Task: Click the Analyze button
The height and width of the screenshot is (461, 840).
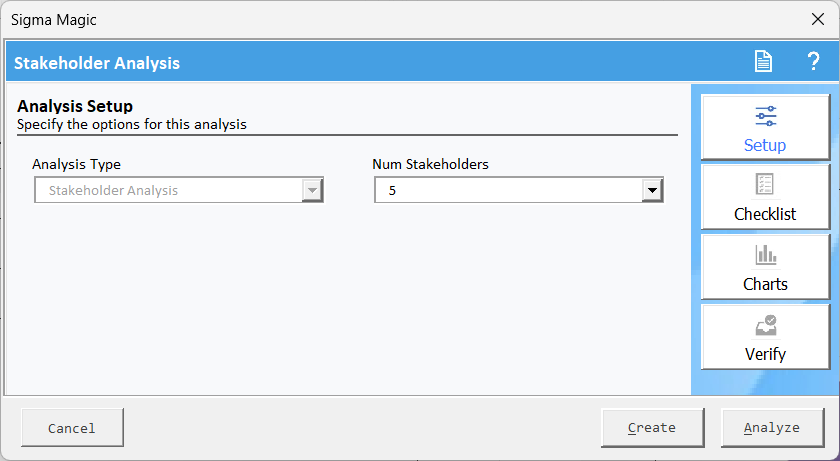Action: click(772, 427)
